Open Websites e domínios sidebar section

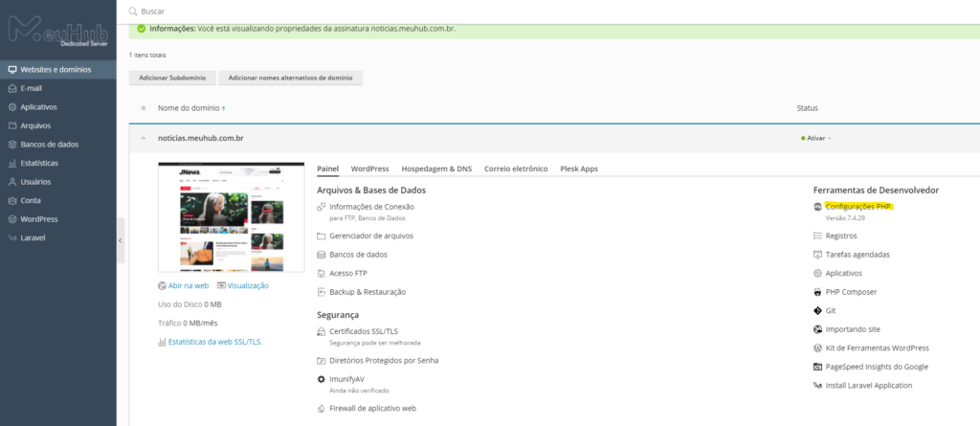(58, 70)
